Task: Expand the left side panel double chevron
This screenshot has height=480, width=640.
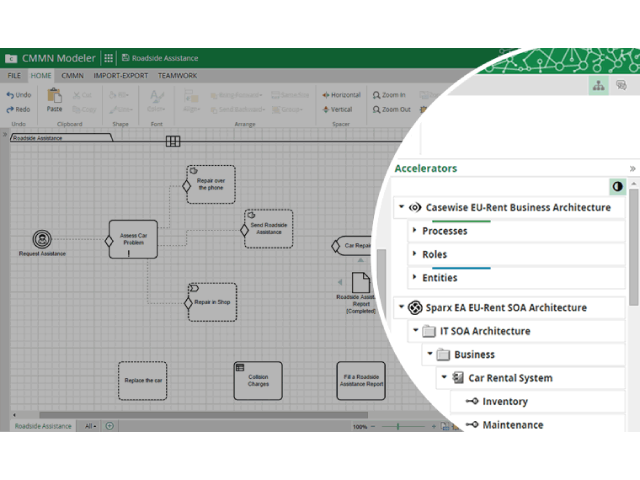Action: click(4, 134)
